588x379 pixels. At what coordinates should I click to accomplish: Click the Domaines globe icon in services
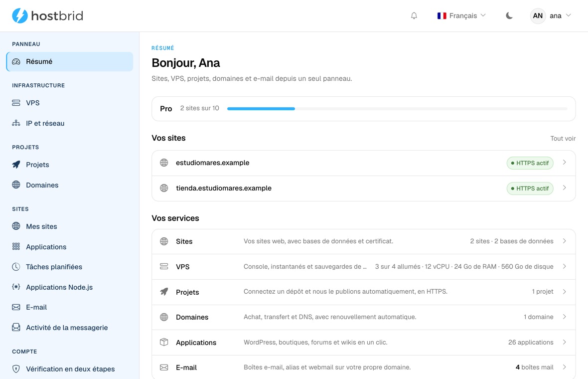(x=164, y=317)
